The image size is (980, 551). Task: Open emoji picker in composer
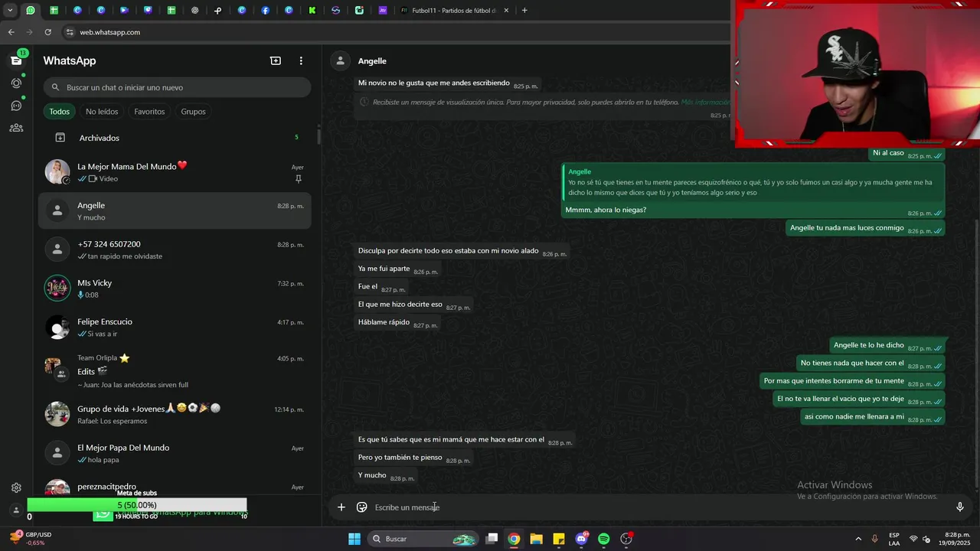pos(362,507)
